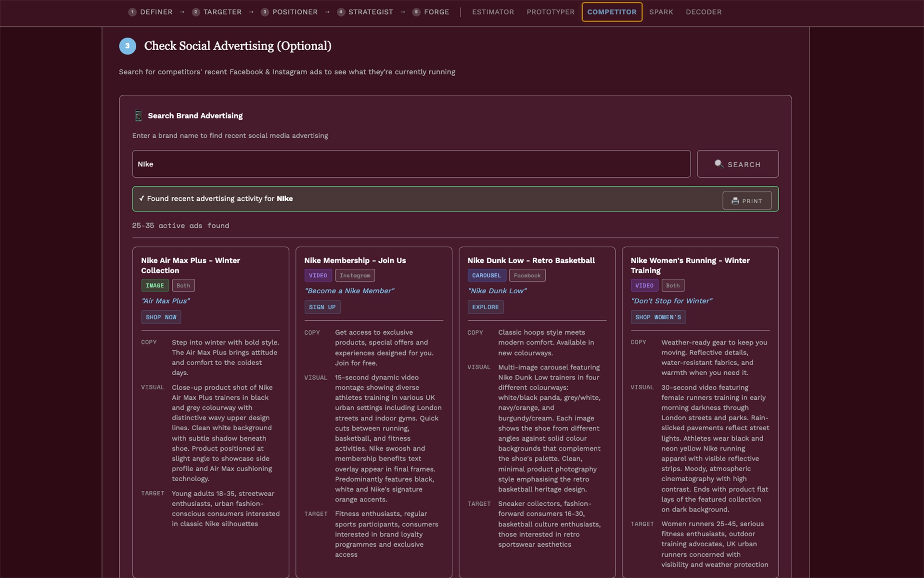Image resolution: width=924 pixels, height=578 pixels.
Task: Click the "Nike Membership - Join Us" title
Action: point(355,261)
